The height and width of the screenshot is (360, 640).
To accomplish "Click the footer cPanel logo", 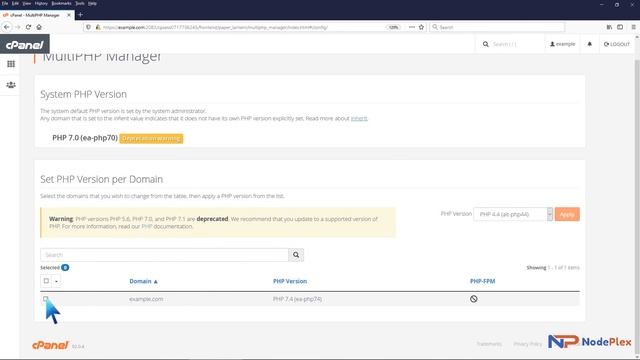I will [50, 345].
